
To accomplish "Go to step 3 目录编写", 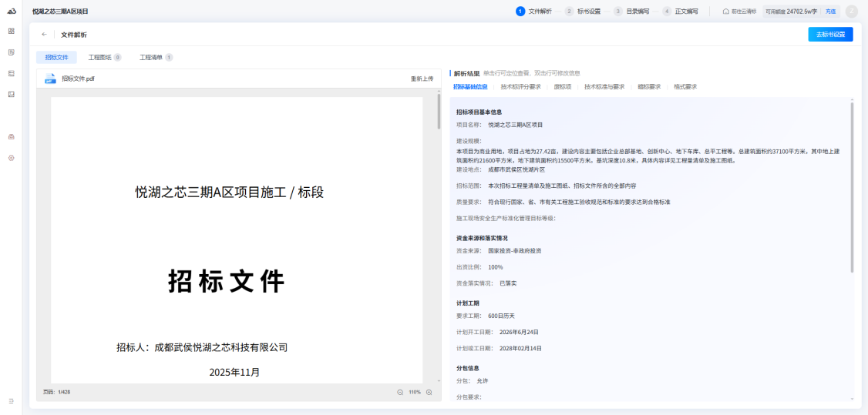I will click(631, 11).
